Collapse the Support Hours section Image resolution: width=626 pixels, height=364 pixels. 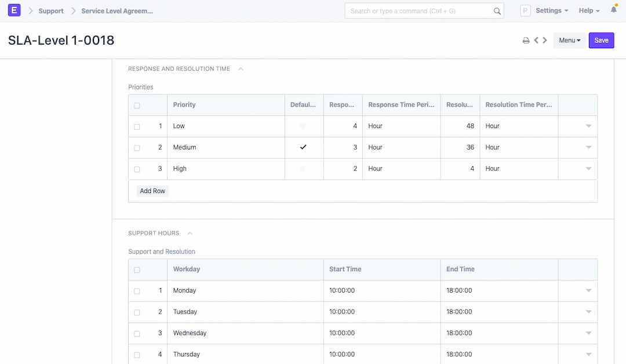pyautogui.click(x=190, y=234)
